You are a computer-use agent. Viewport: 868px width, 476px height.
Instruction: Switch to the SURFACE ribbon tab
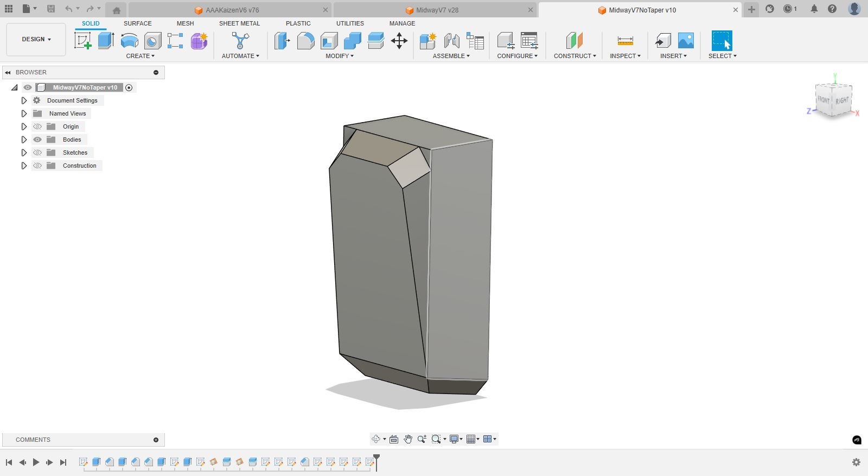(x=137, y=23)
